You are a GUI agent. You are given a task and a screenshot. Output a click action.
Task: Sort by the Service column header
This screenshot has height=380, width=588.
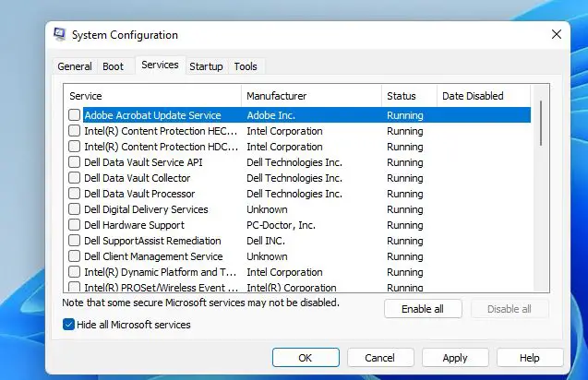(152, 96)
